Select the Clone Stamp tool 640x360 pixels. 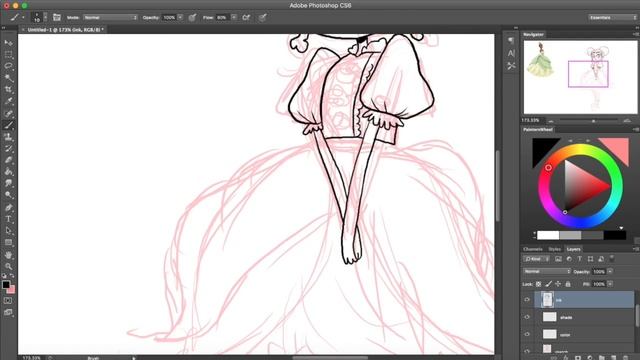(8, 137)
